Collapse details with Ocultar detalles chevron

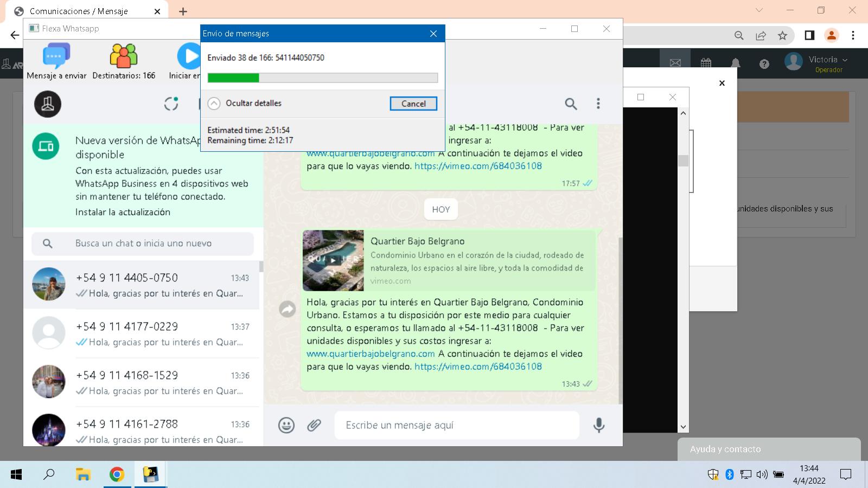214,103
